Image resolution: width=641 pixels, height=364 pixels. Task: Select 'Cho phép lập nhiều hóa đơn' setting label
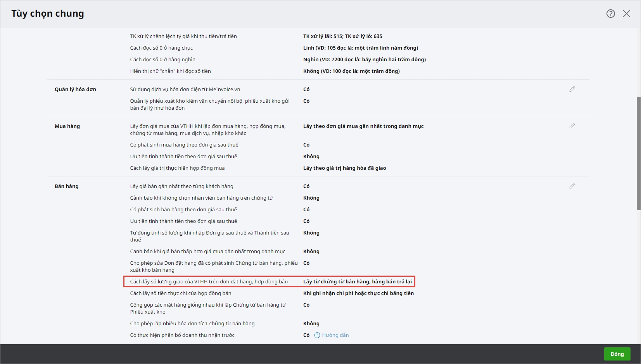click(192, 324)
